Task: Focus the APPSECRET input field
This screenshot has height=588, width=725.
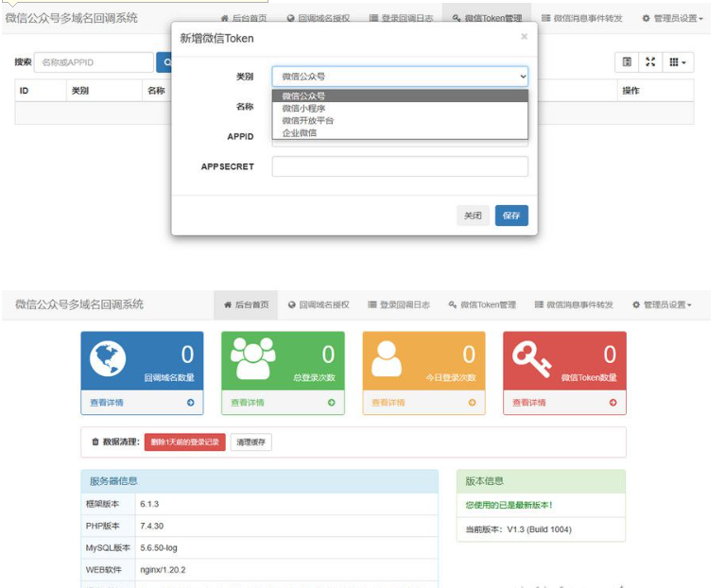Action: 400,166
